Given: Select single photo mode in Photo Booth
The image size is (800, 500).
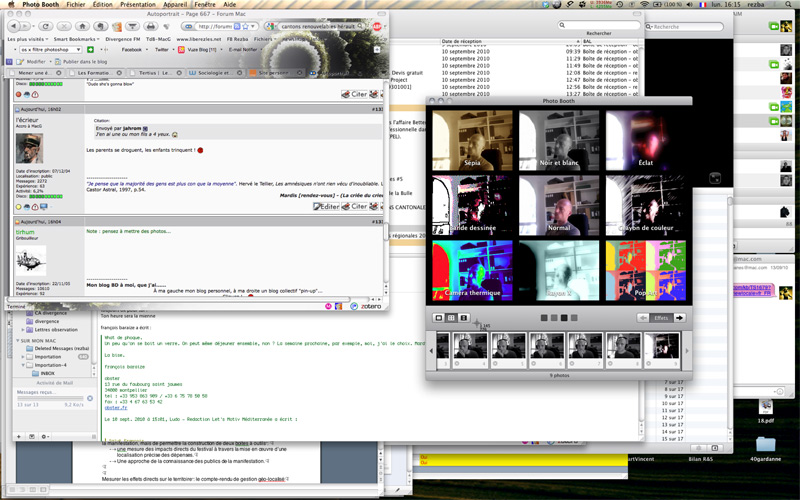Looking at the screenshot, I should [438, 318].
